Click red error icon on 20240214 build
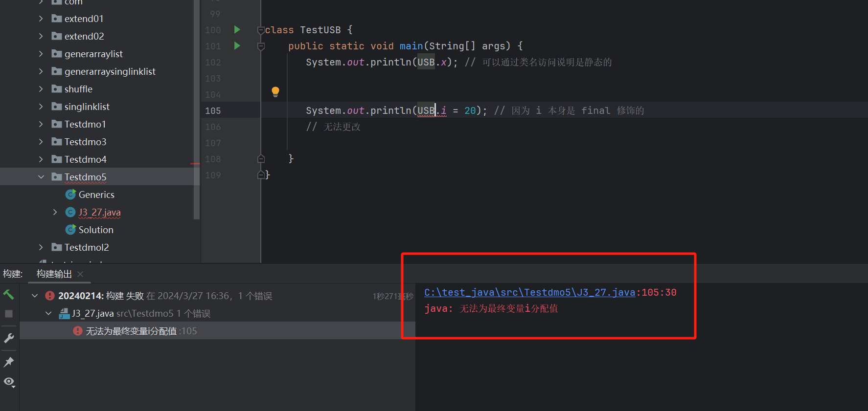 coord(50,296)
